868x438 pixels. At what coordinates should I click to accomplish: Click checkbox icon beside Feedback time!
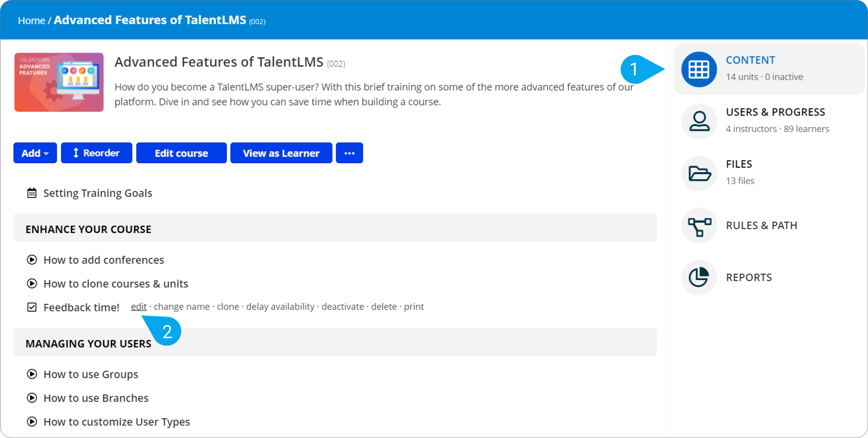coord(32,308)
